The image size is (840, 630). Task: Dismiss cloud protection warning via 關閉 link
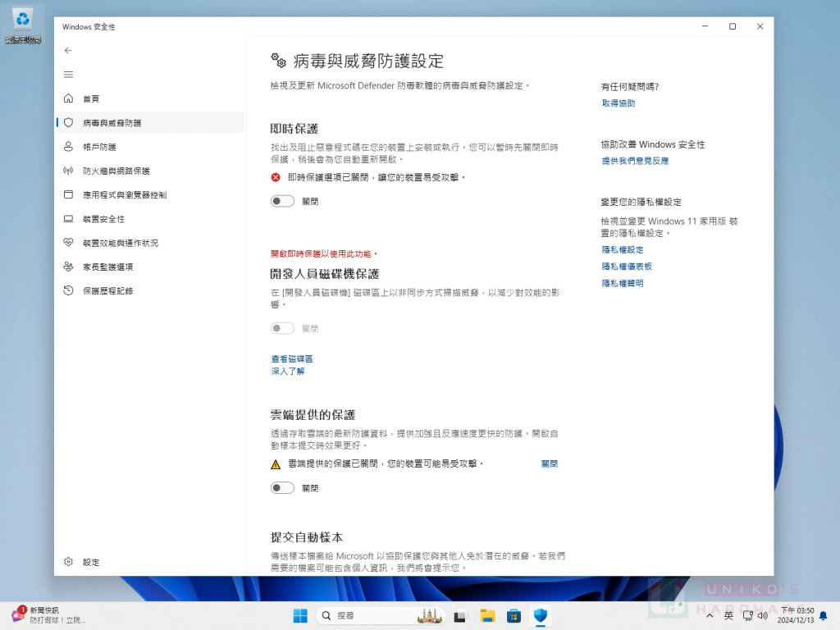(549, 464)
